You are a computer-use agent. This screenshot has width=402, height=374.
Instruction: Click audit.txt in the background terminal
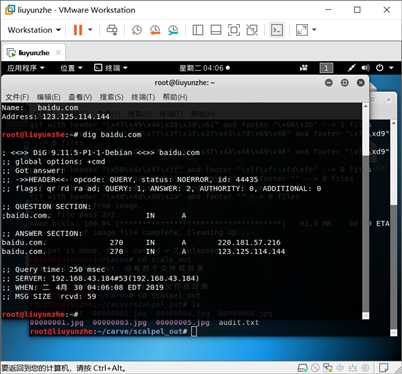click(239, 323)
